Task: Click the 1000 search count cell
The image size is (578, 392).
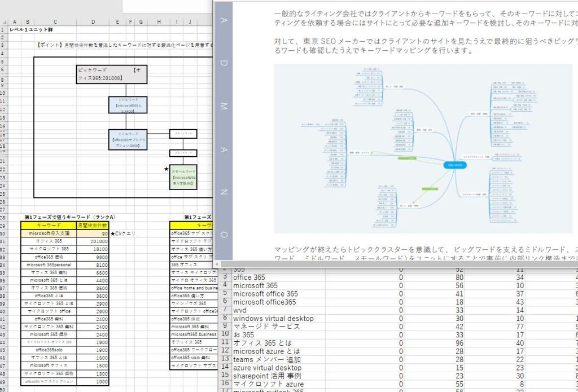Action: click(x=93, y=382)
